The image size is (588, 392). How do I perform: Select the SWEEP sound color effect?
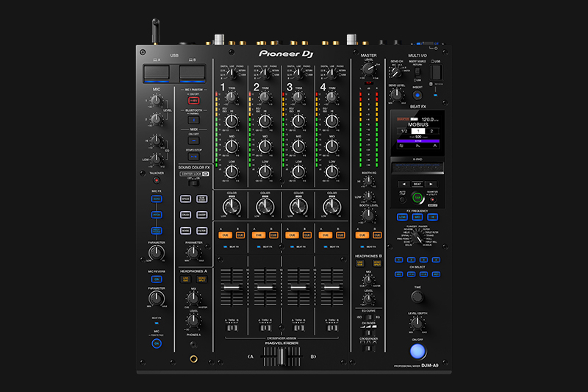[201, 215]
